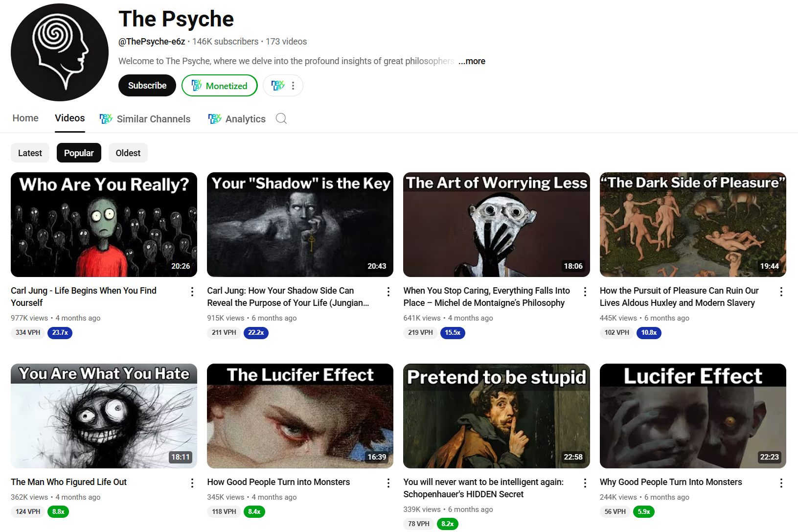Switch to the Home tab
The image size is (798, 532).
tap(25, 118)
